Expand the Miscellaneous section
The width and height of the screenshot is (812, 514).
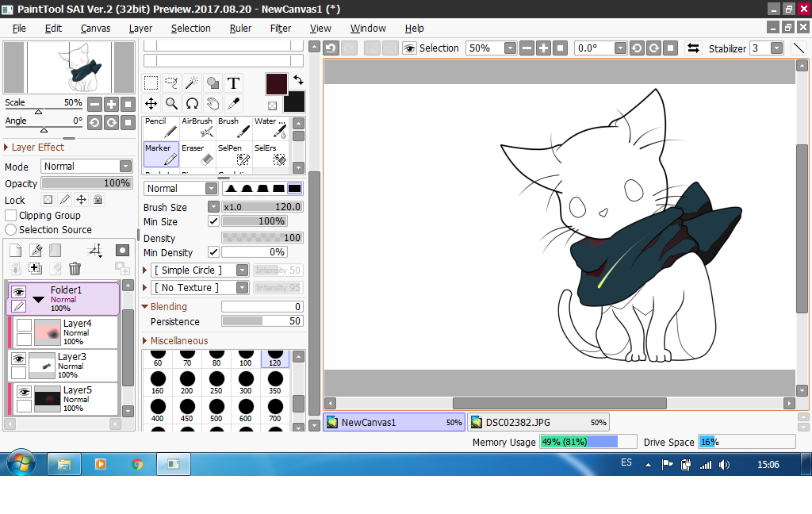tap(145, 341)
